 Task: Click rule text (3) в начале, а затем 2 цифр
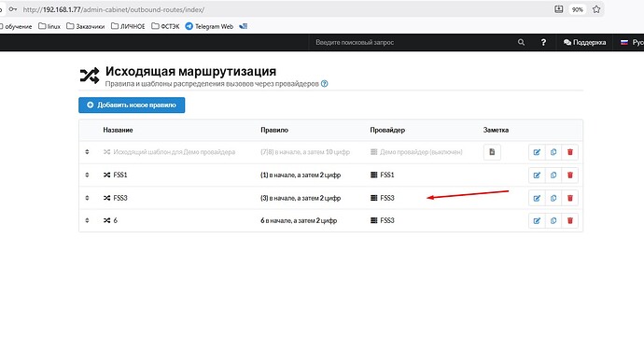(x=301, y=198)
